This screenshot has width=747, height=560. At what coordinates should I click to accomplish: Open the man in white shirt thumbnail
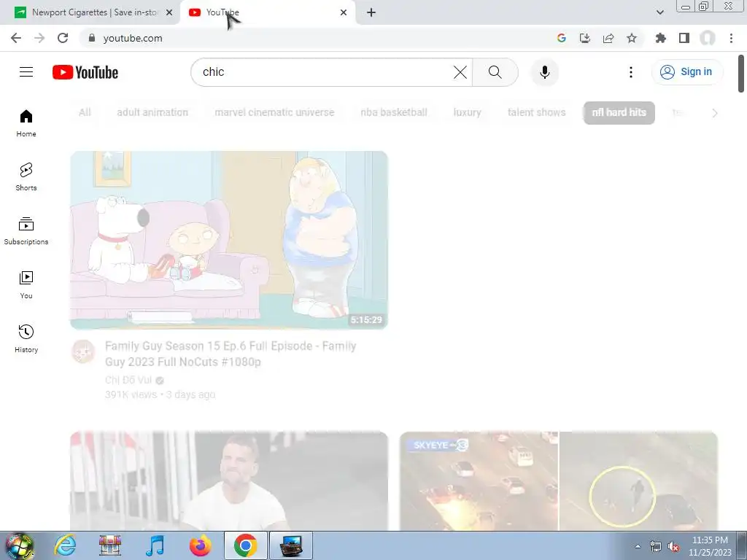(229, 481)
